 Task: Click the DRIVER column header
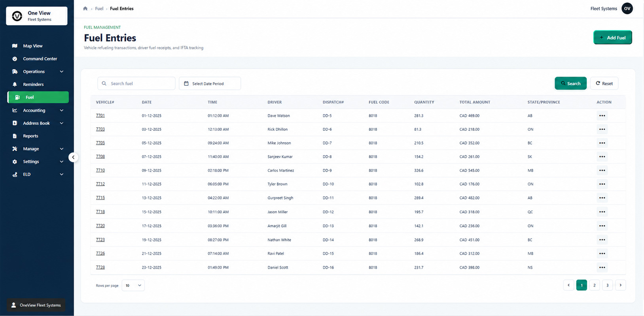(x=275, y=102)
